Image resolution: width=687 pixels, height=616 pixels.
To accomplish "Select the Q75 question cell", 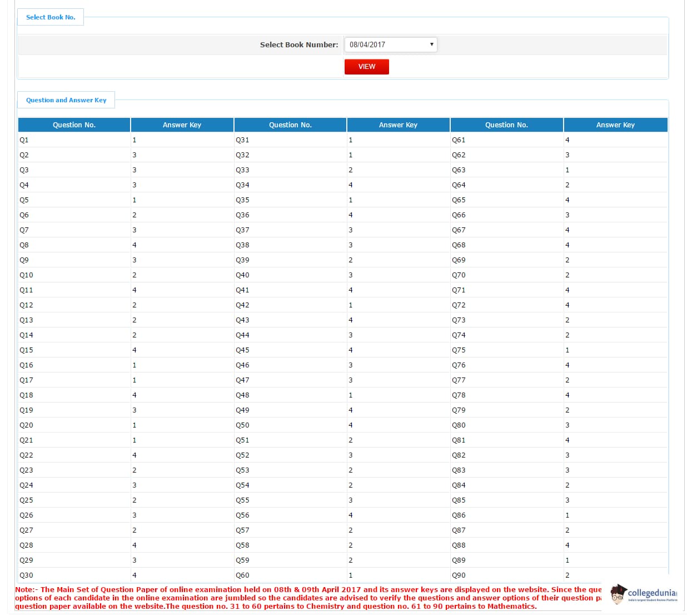I will click(x=459, y=350).
